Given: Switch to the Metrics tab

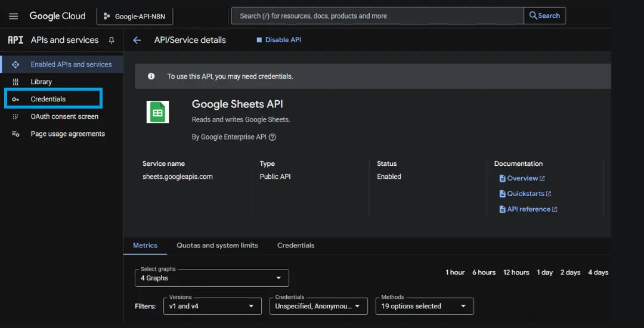Looking at the screenshot, I should [145, 246].
